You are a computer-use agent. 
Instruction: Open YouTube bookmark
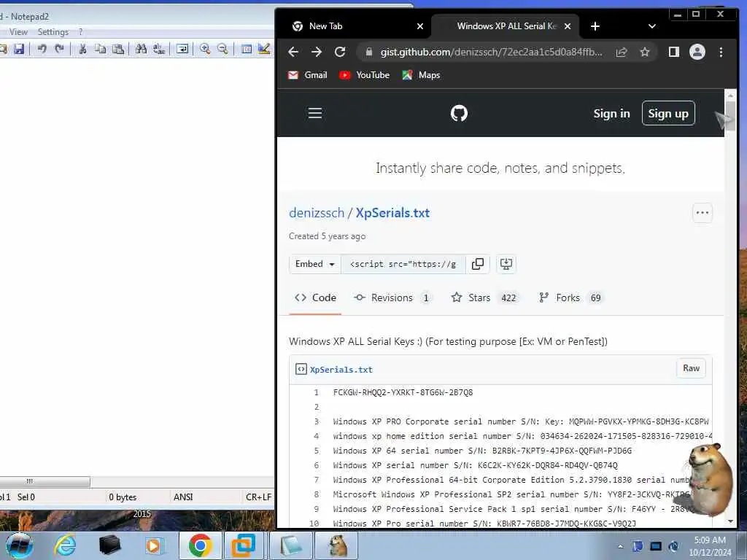tap(365, 75)
